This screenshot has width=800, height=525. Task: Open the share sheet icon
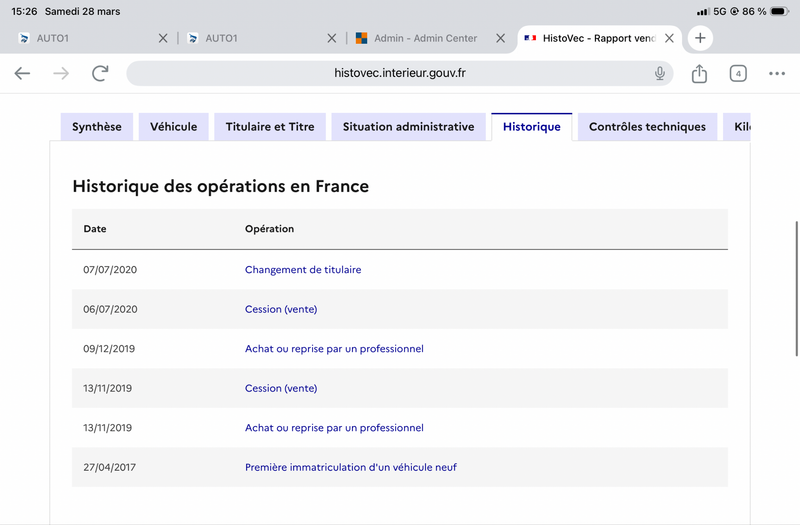point(699,73)
